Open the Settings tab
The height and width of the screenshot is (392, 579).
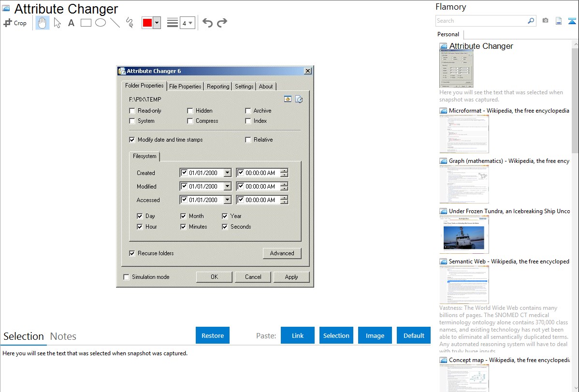click(244, 87)
